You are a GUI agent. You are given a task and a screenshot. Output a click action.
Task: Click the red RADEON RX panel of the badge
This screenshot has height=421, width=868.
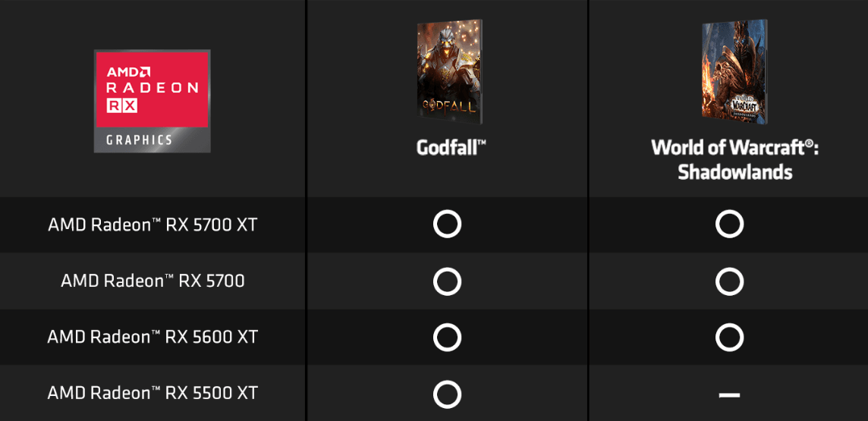(153, 90)
